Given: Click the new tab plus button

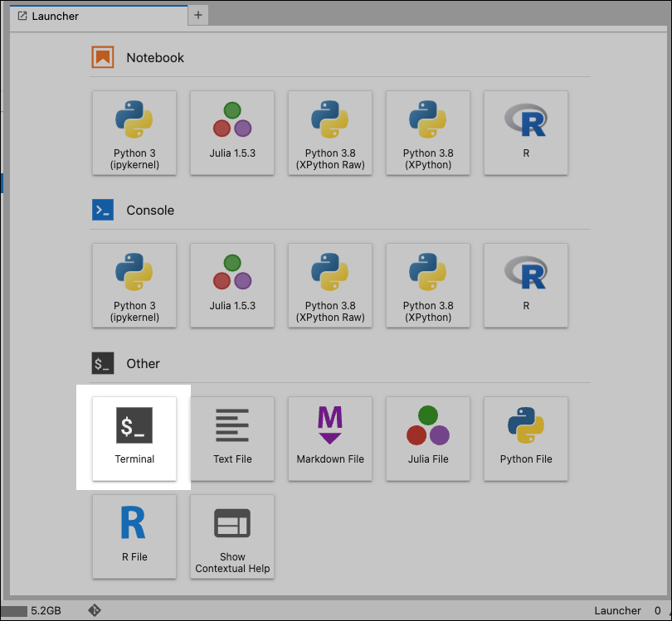Looking at the screenshot, I should [197, 15].
